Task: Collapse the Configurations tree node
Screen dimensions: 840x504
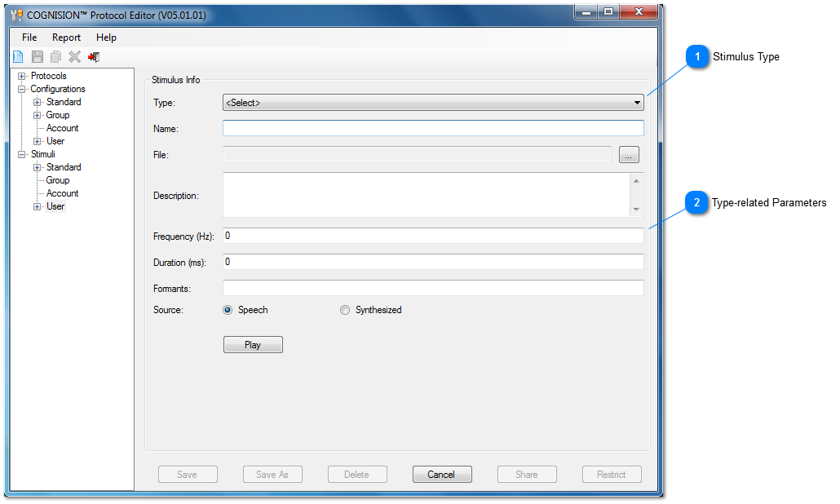Action: coord(22,90)
